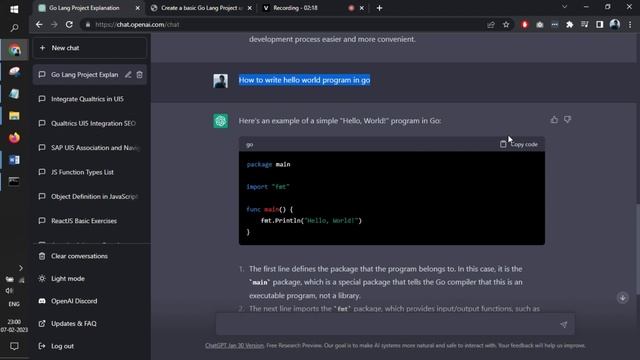Open ReactJS Basic Exercises conversation

89,221
